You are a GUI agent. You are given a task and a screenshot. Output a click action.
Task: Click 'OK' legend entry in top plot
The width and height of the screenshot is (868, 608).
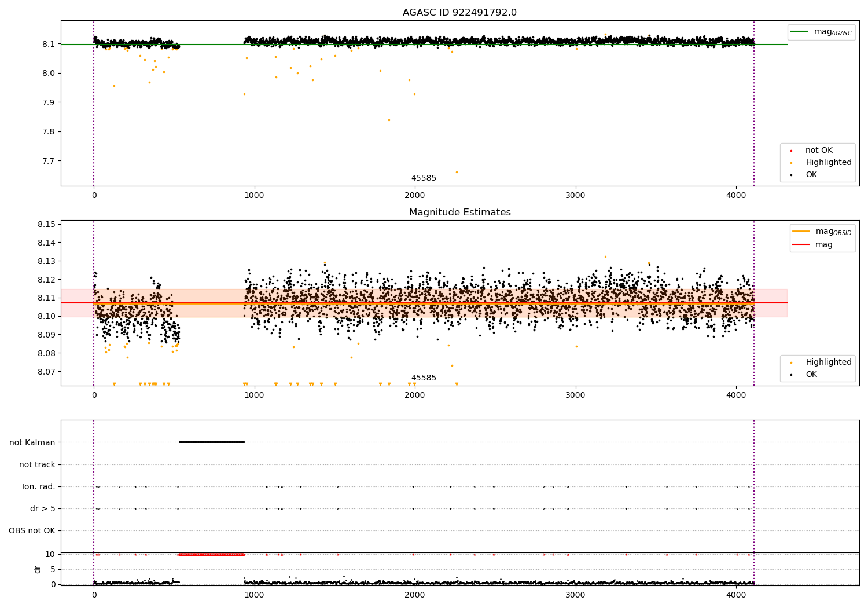tap(811, 175)
